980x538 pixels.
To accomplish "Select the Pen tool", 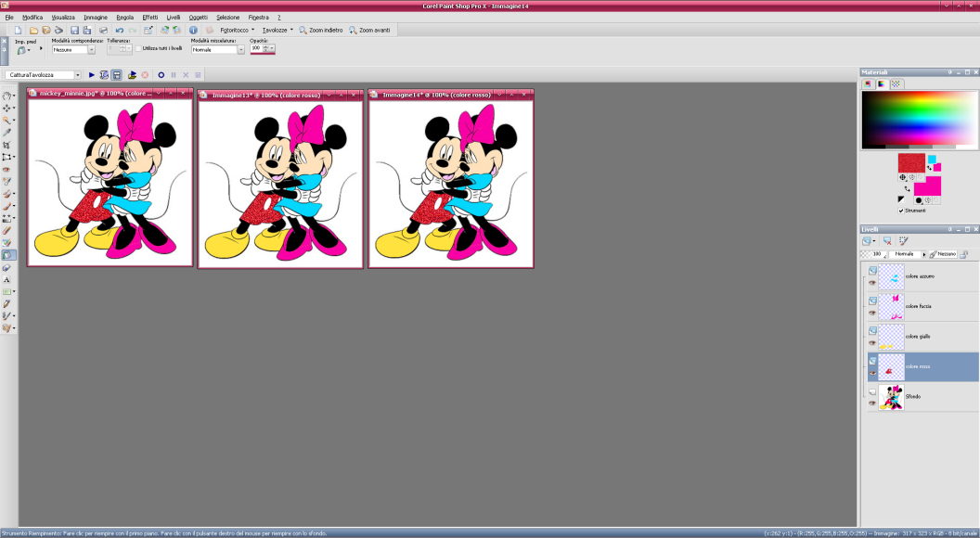I will [x=6, y=303].
